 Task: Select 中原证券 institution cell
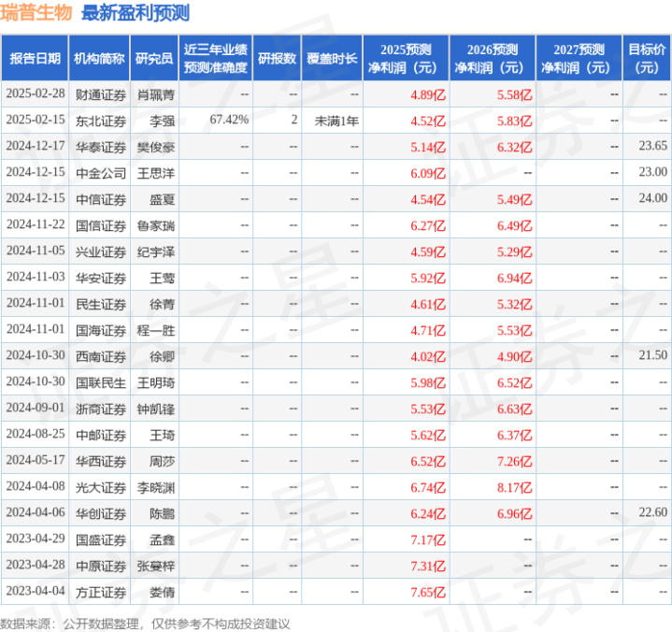tap(101, 566)
